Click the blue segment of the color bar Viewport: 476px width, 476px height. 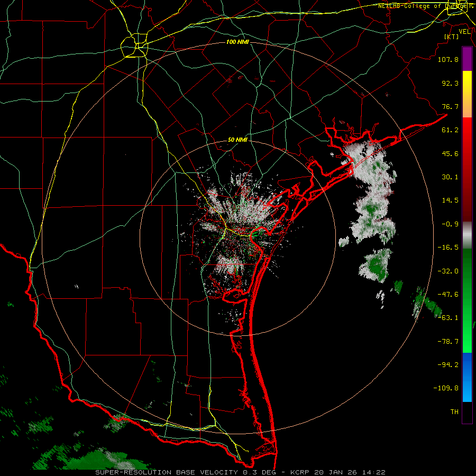point(467,377)
